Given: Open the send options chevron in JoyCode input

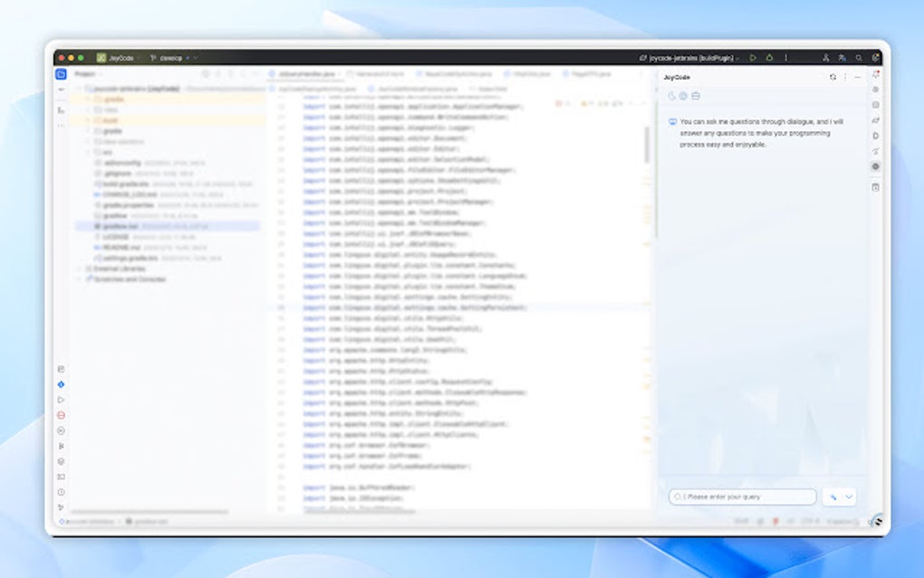Looking at the screenshot, I should pyautogui.click(x=849, y=496).
